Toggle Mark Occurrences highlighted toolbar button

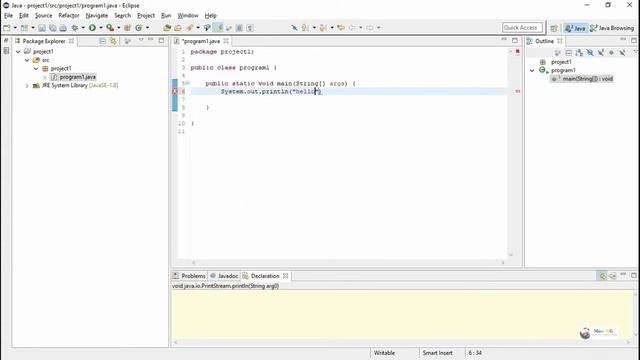pos(218,28)
